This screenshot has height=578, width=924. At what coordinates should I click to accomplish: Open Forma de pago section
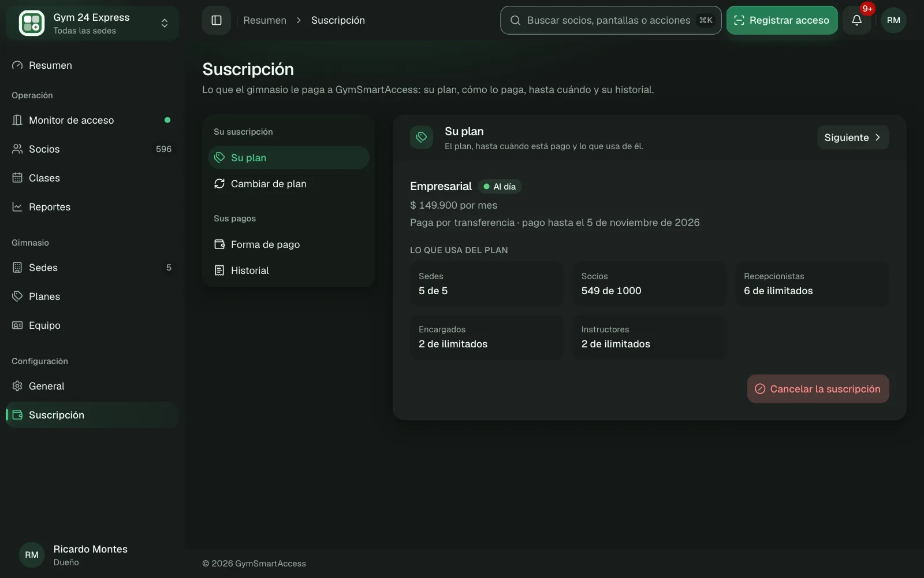point(289,244)
